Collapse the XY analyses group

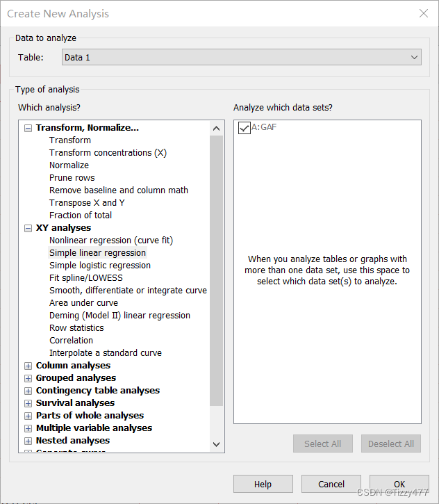click(28, 228)
